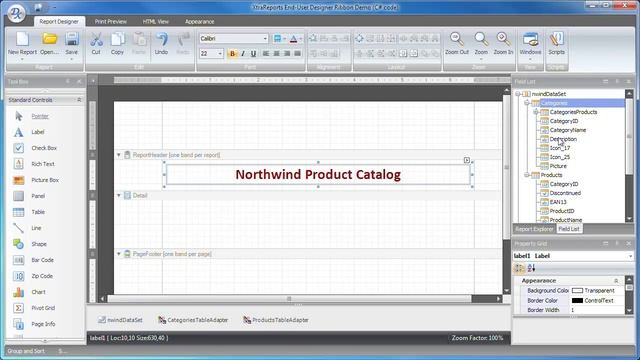Collapse the Appearance property category

[616, 281]
